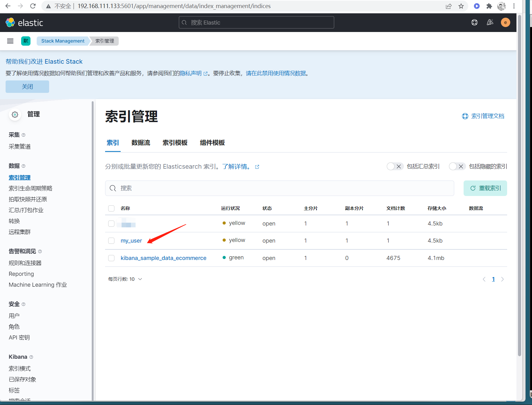Image resolution: width=532 pixels, height=405 pixels.
Task: Switch to the 索引模板 tab
Action: pyautogui.click(x=175, y=143)
